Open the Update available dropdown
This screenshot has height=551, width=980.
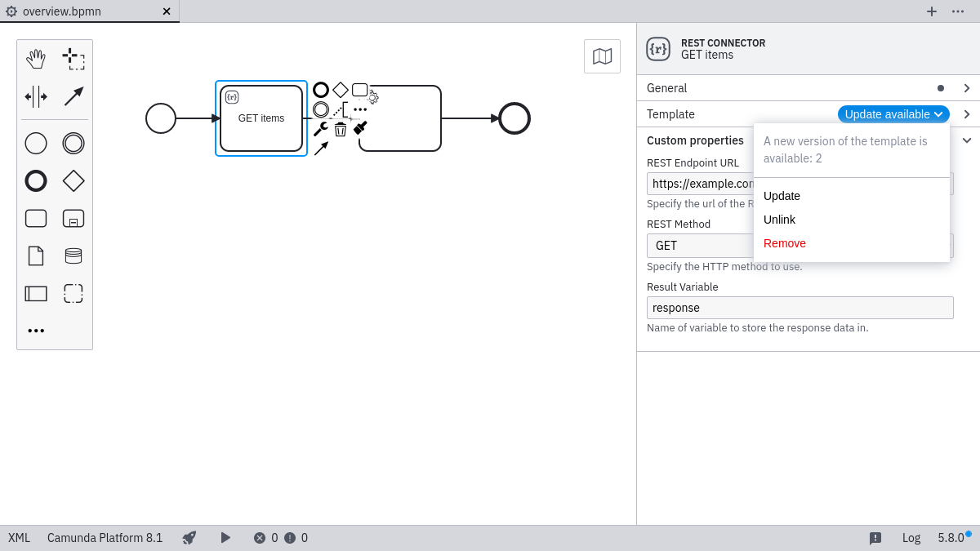pyautogui.click(x=893, y=114)
